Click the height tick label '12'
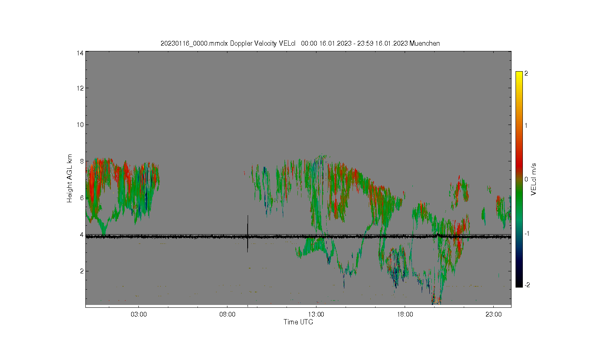This screenshot has height=364, width=607. pyautogui.click(x=80, y=88)
